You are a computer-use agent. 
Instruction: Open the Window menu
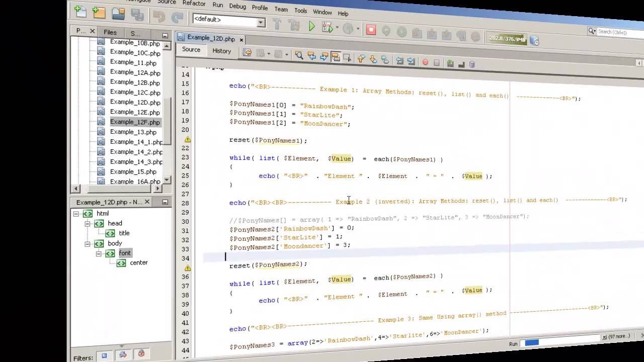[323, 12]
